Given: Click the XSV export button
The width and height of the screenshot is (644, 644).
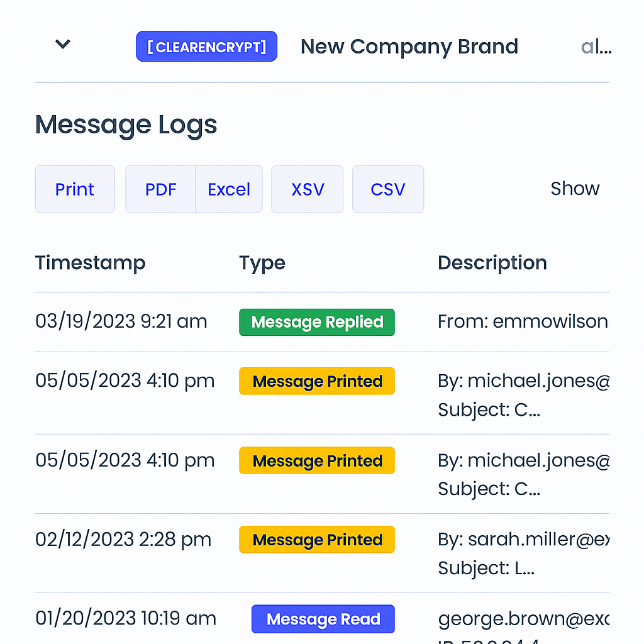Looking at the screenshot, I should pos(307,189).
